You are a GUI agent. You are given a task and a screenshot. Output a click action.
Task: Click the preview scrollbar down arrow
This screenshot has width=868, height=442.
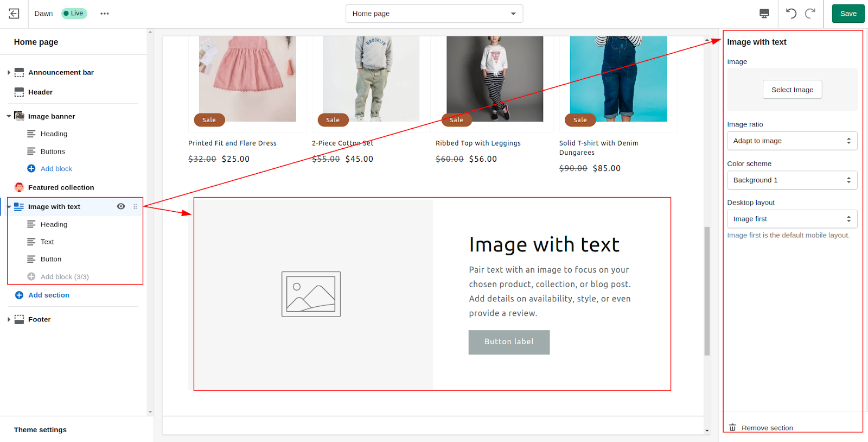coord(707,430)
